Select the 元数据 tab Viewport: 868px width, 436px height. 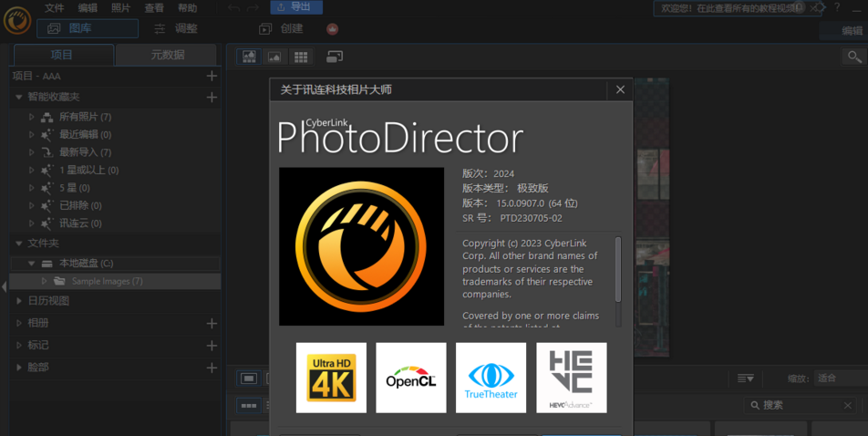(167, 55)
